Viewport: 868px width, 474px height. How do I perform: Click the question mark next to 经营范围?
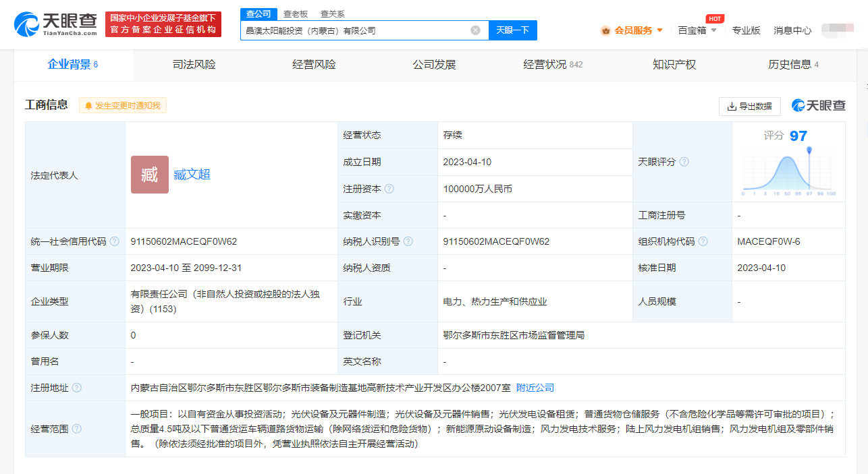(78, 427)
